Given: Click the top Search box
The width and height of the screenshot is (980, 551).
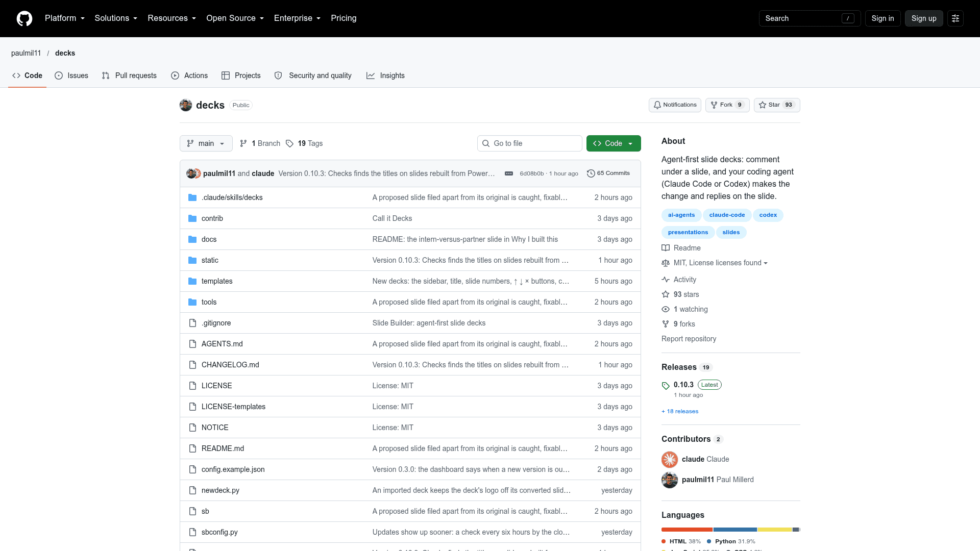Looking at the screenshot, I should click(810, 18).
